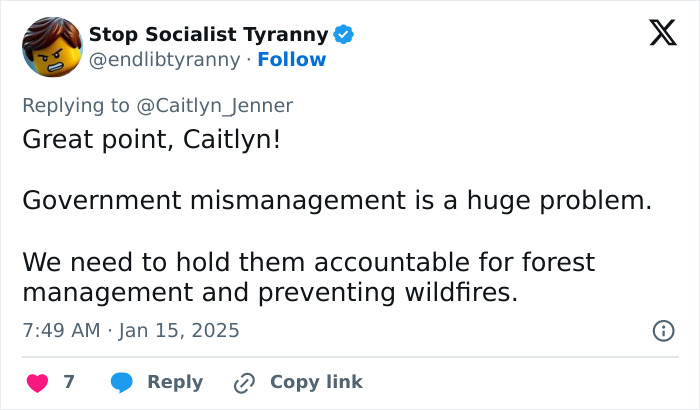Click the "Government mismanagement" sentence
Image resolution: width=700 pixels, height=410 pixels.
tap(336, 200)
